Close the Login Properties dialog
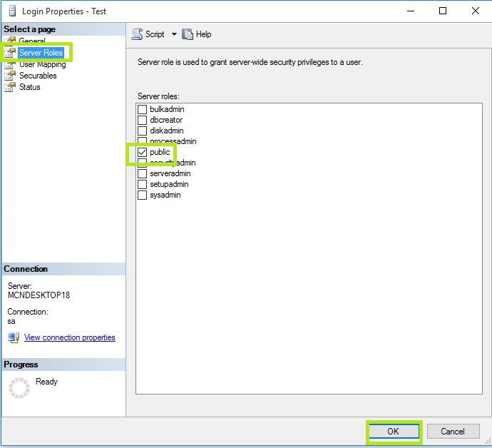The image size is (492, 448). tap(476, 11)
